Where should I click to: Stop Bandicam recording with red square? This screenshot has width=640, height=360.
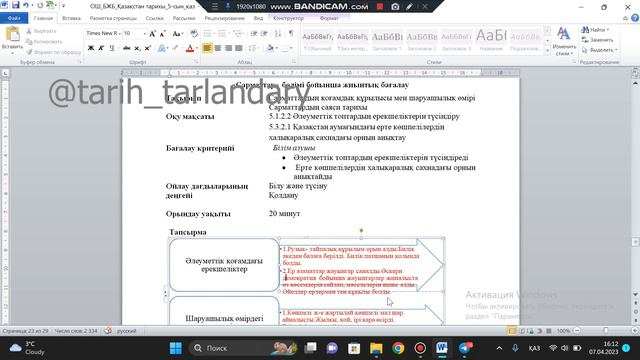click(x=380, y=7)
